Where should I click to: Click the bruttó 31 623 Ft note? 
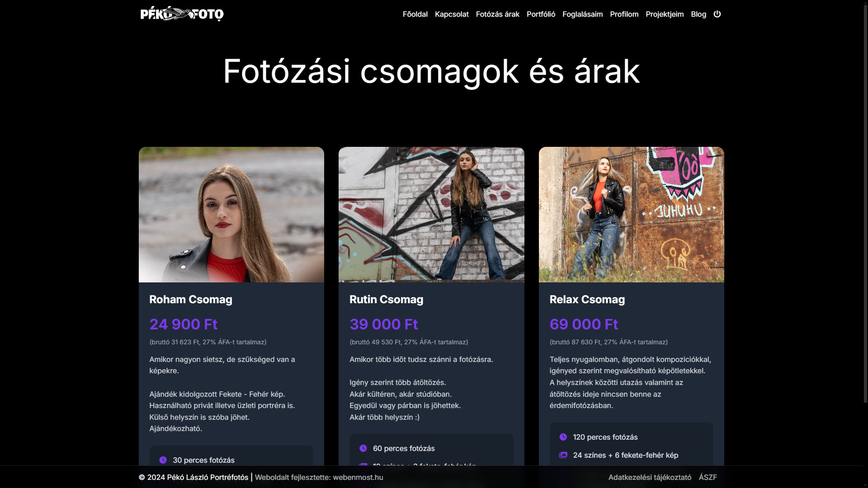click(x=208, y=342)
